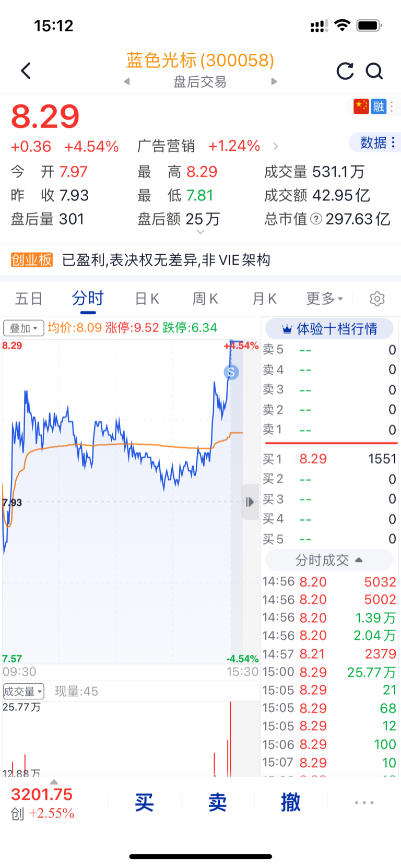Tap the 已盈利,表决权无差异 description text
Image resolution: width=401 pixels, height=868 pixels.
166,260
